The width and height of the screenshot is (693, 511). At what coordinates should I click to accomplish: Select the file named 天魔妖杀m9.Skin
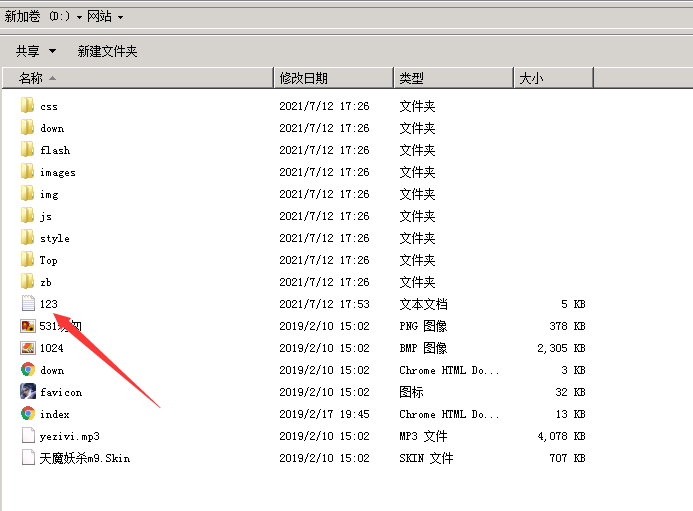(x=85, y=458)
